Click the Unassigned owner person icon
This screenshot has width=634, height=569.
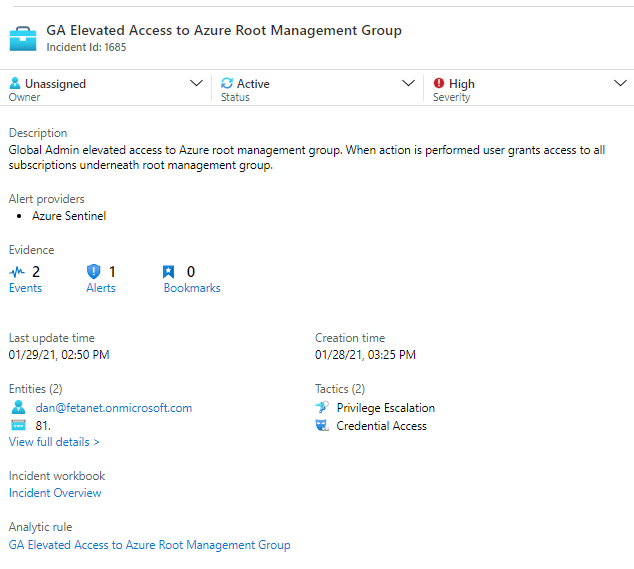point(15,84)
